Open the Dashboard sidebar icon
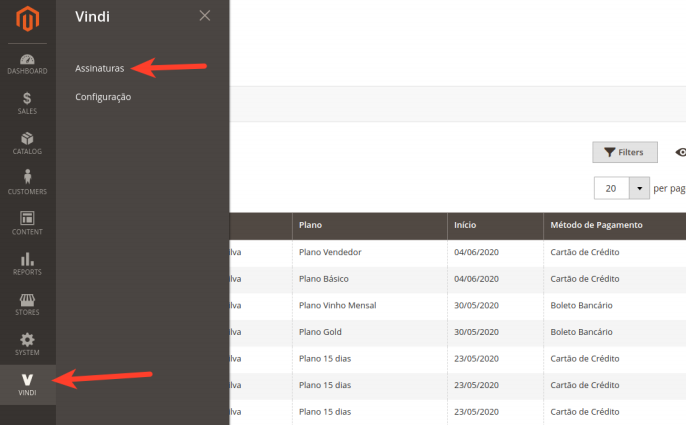The height and width of the screenshot is (425, 690). coord(27,64)
